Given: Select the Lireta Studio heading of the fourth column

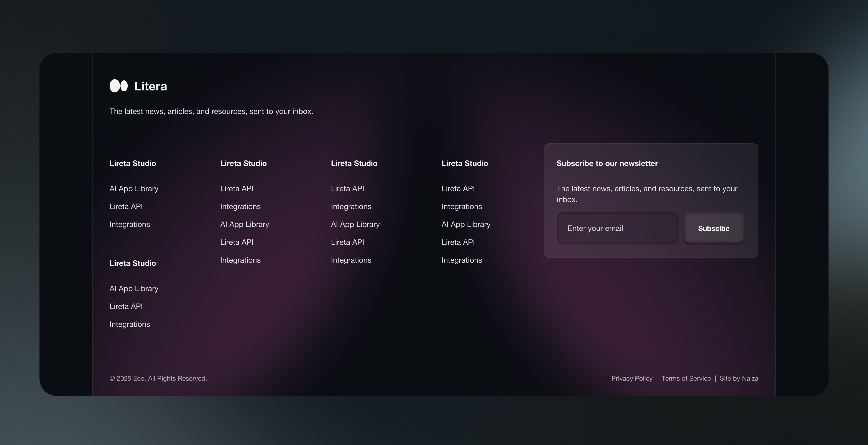Looking at the screenshot, I should click(465, 163).
